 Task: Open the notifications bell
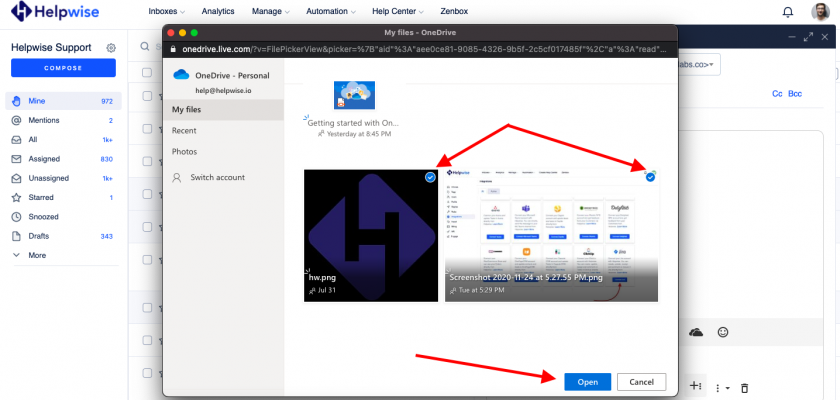click(x=788, y=12)
